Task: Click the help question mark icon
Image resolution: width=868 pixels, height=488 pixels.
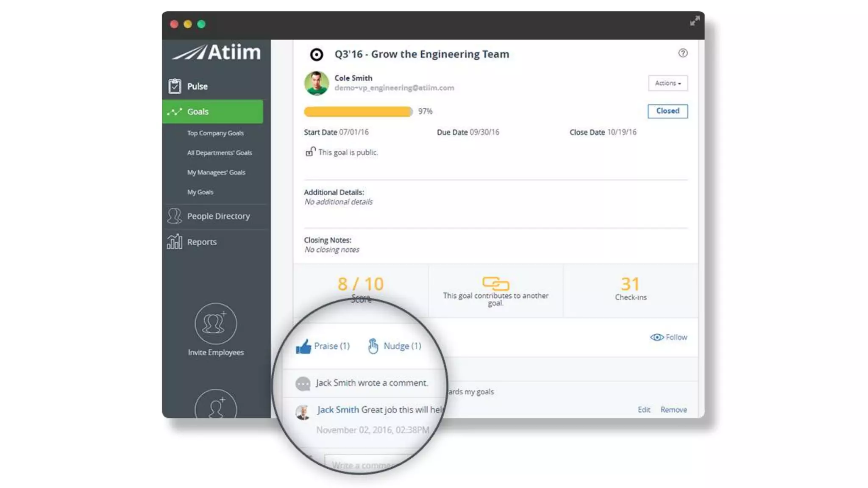Action: [682, 53]
